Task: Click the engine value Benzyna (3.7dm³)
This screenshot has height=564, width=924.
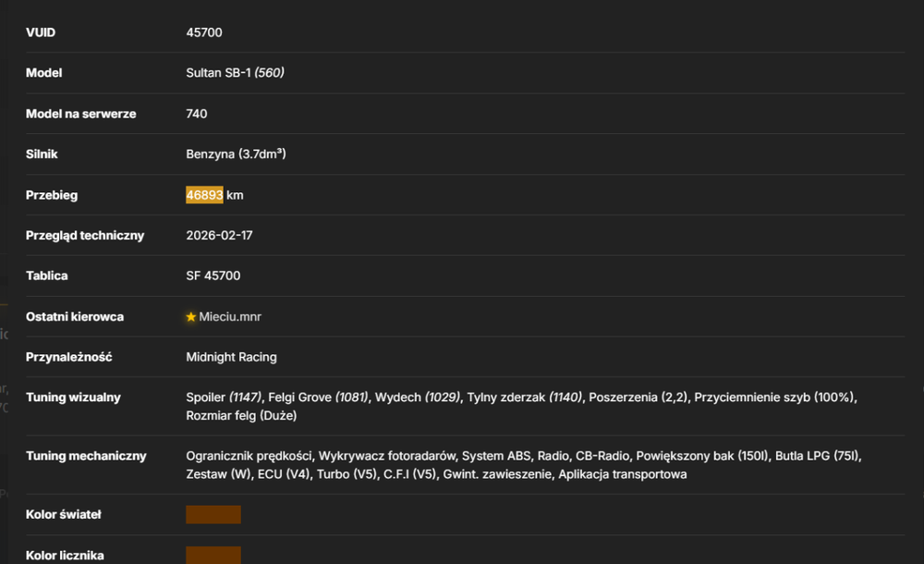Action: [236, 154]
